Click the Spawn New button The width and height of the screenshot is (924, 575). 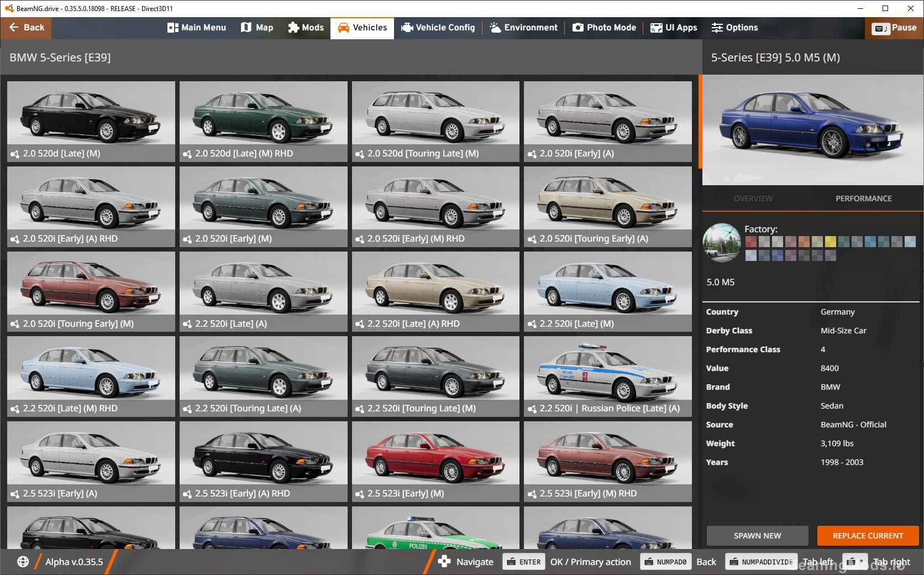757,536
